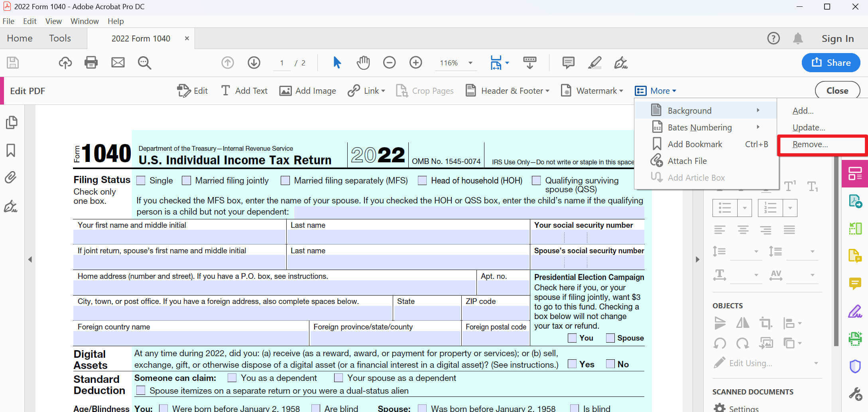Open the Edit menu
Viewport: 868px width, 412px height.
[x=30, y=21]
